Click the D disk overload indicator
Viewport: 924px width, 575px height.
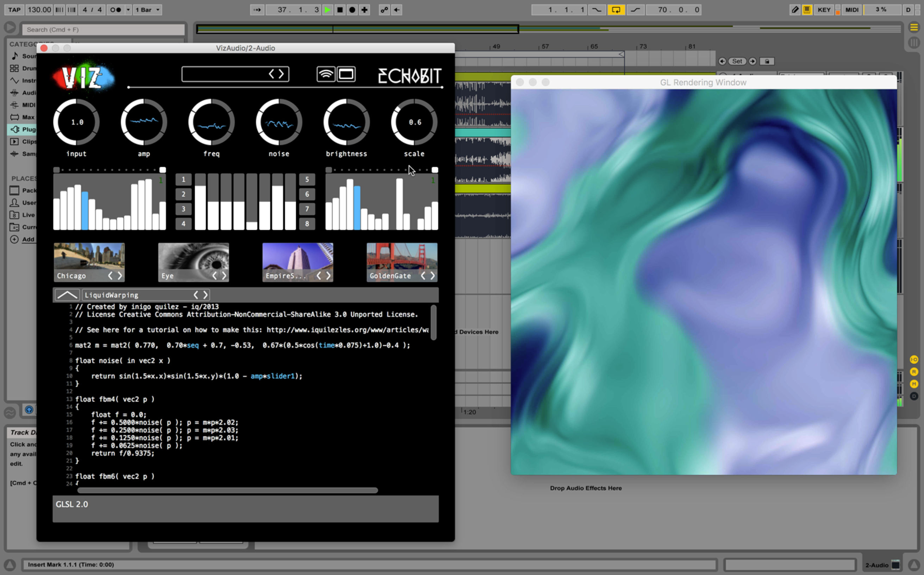[908, 10]
